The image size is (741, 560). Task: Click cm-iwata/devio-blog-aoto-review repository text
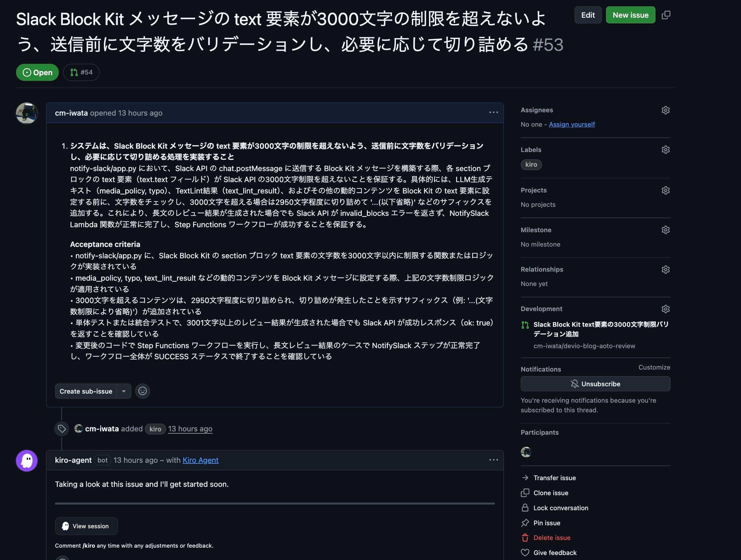(x=584, y=346)
